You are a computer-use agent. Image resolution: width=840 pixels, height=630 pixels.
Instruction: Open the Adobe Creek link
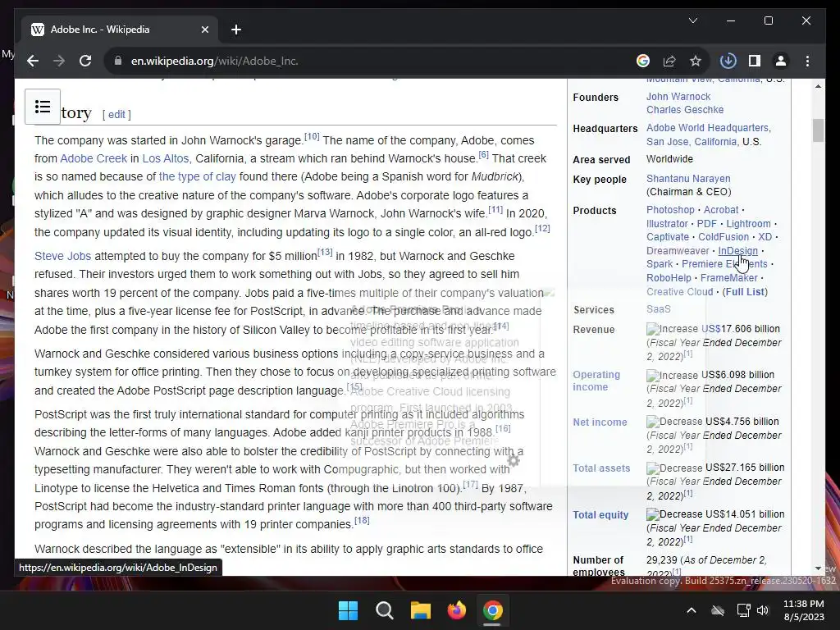[x=94, y=158]
